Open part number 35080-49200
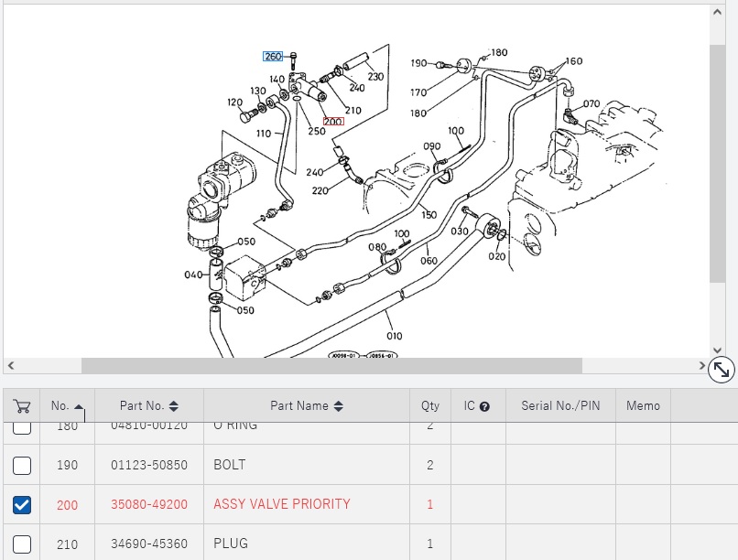Screen dimensions: 738x560 tap(148, 504)
